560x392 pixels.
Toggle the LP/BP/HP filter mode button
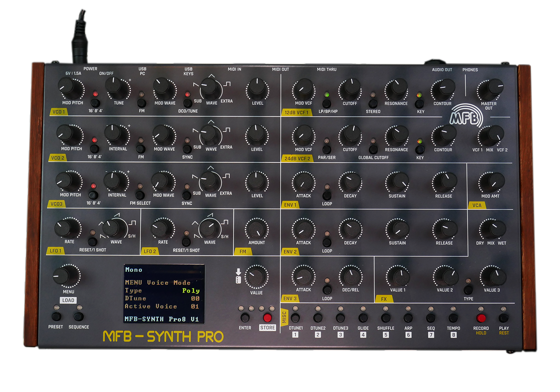pos(327,103)
